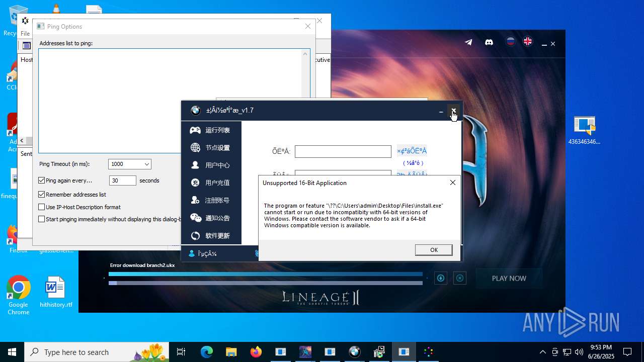This screenshot has width=644, height=362.
Task: Open Discord link in Lineage launcher
Action: click(x=489, y=42)
